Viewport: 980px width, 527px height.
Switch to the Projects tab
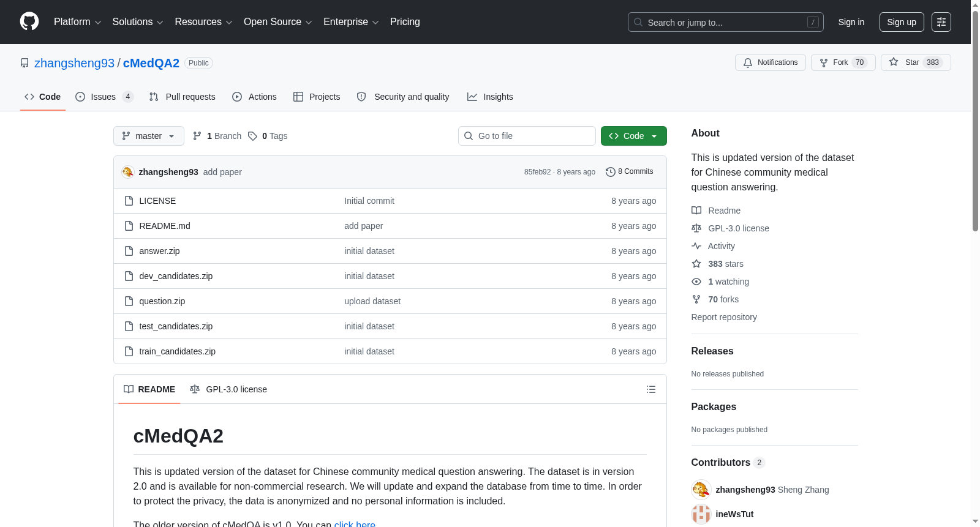(317, 97)
